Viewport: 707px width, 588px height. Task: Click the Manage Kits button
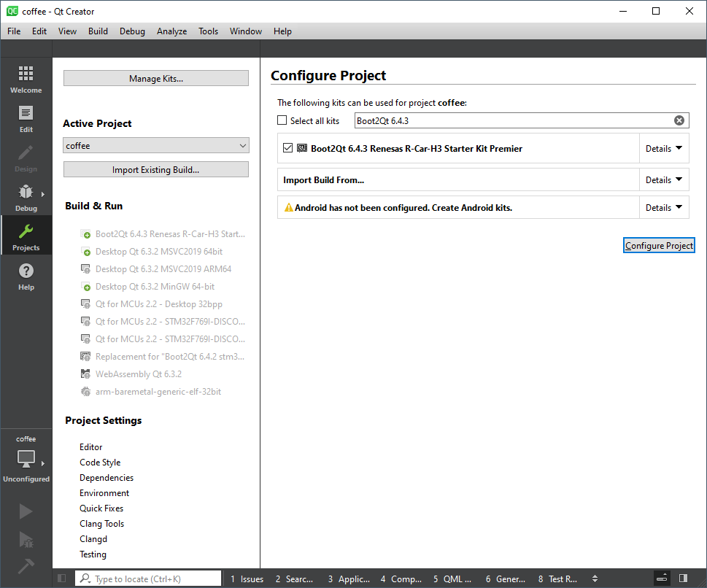[x=155, y=79]
